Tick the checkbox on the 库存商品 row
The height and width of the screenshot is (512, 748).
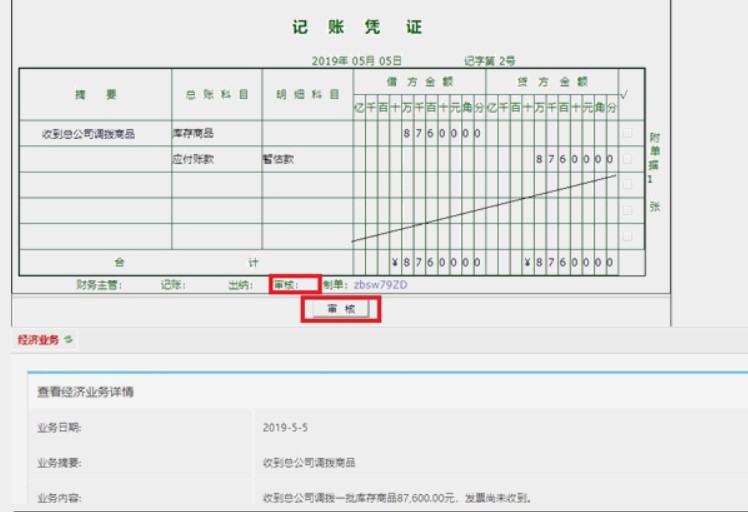point(627,133)
